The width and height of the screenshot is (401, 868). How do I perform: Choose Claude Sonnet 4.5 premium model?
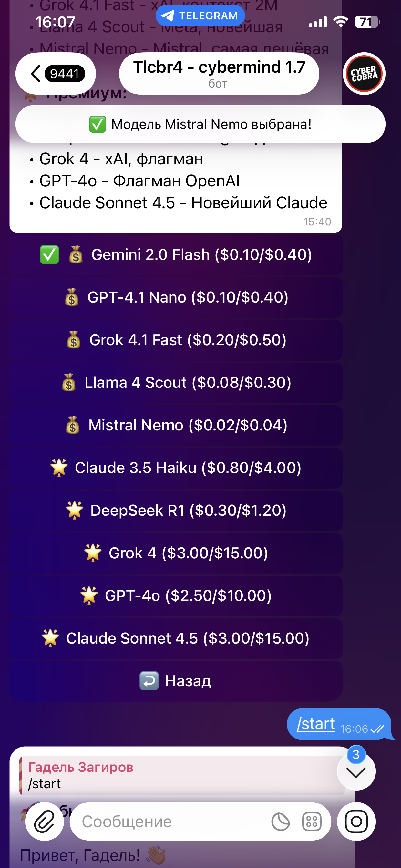coord(176,638)
